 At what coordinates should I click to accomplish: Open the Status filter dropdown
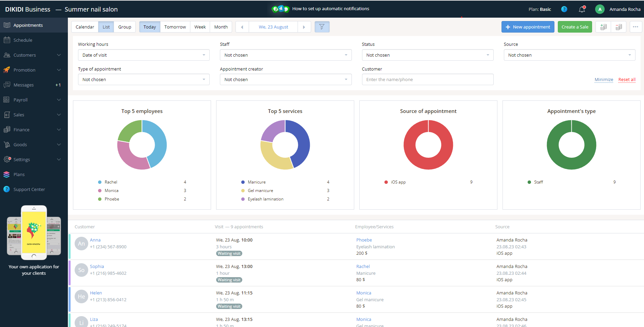coord(428,55)
